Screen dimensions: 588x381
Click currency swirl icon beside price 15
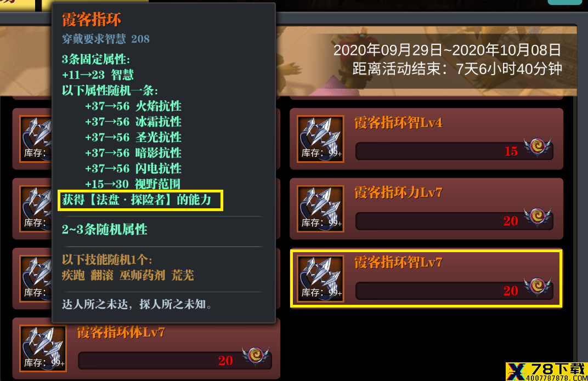[538, 147]
